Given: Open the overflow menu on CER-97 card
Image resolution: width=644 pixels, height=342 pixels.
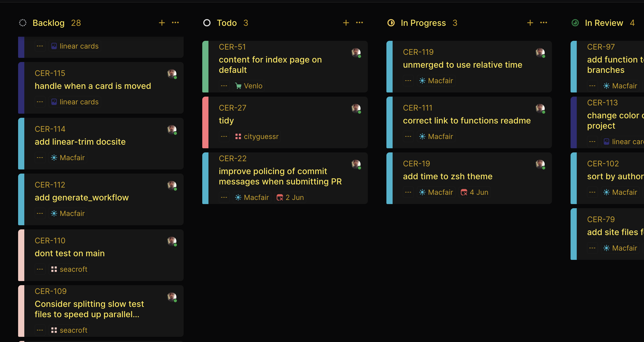Looking at the screenshot, I should click(x=592, y=85).
